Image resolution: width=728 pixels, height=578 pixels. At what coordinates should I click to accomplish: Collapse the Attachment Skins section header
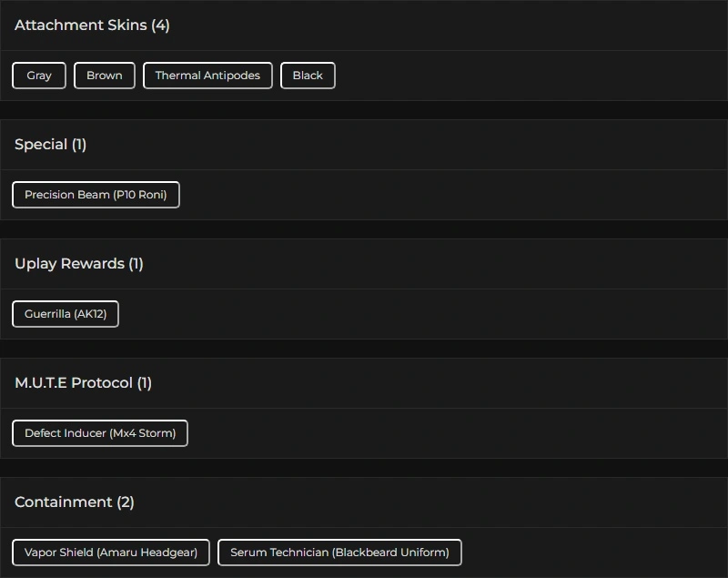point(80,25)
